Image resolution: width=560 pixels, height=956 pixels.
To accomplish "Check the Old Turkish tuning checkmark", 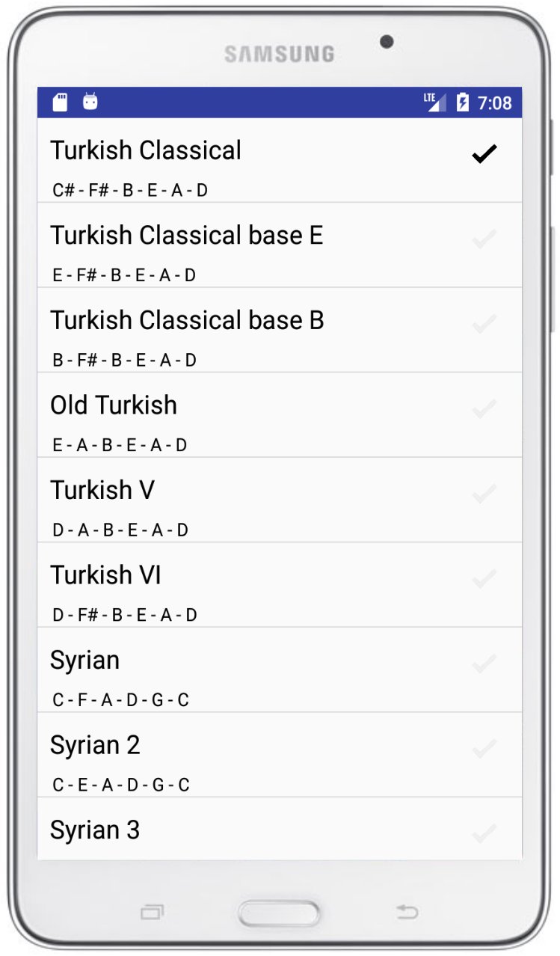I will tap(484, 409).
